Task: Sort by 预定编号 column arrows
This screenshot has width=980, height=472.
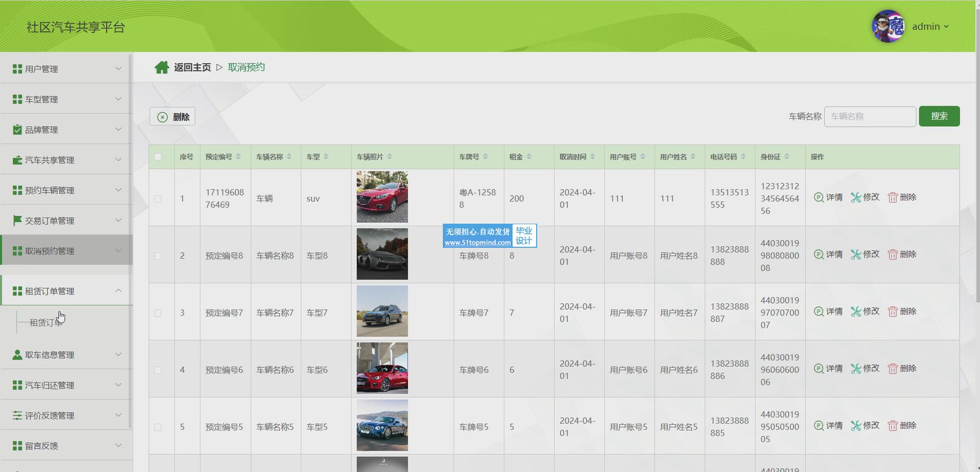Action: pos(238,156)
